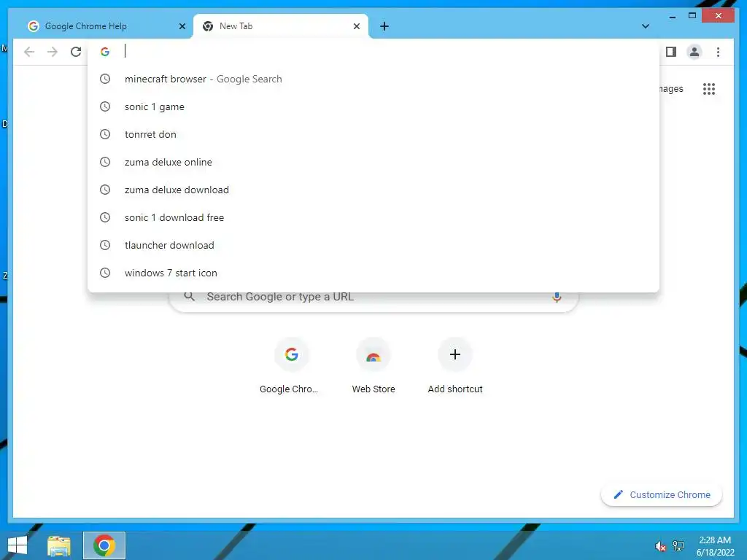This screenshot has height=560, width=747.
Task: Open the Google apps grid
Action: [x=709, y=89]
